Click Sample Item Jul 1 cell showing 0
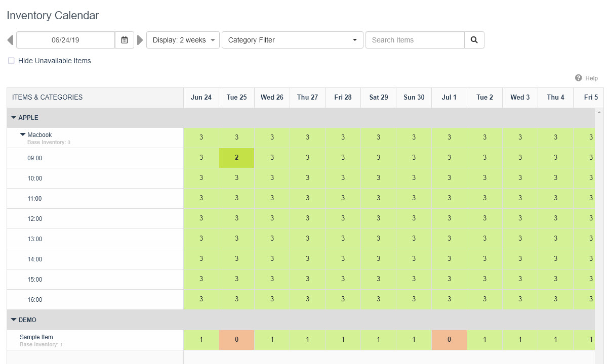Image resolution: width=608 pixels, height=364 pixels. tap(449, 340)
